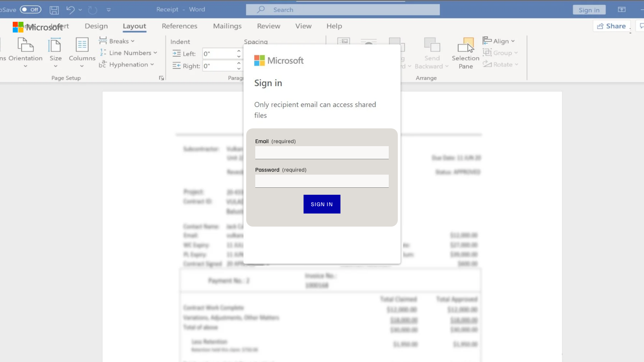The width and height of the screenshot is (644, 362).
Task: Open the Page Setup dialog launcher
Action: point(161,78)
